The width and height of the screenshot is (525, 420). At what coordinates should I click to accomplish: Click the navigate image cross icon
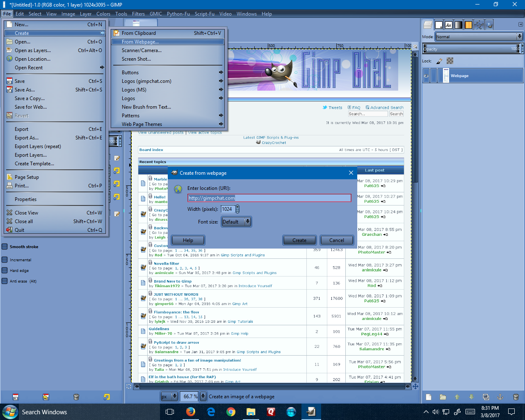pos(415,386)
